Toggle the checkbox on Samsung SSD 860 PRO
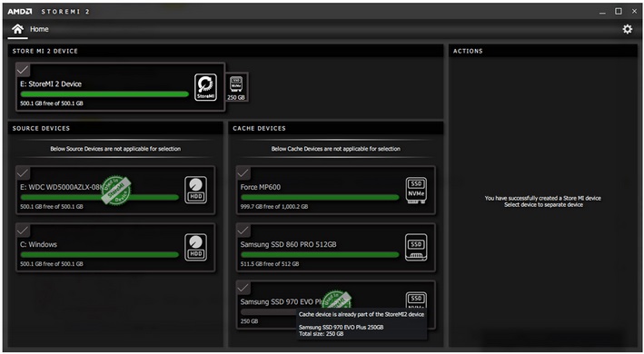 [x=243, y=231]
